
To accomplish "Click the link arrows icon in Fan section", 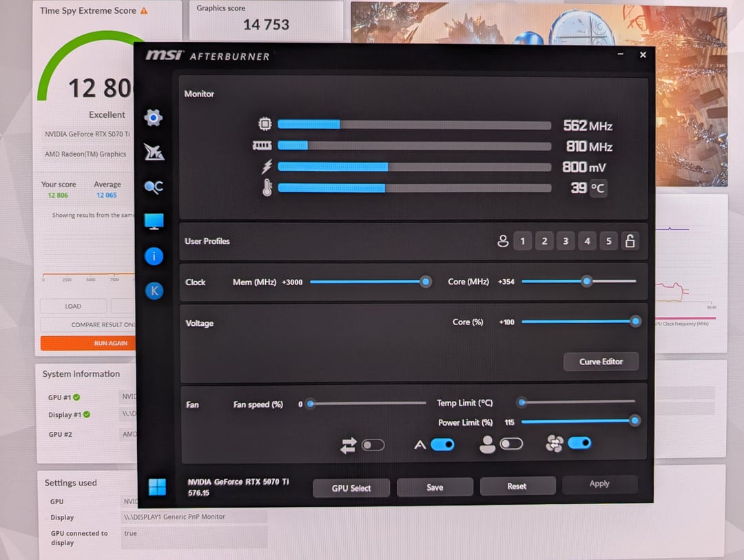I will coord(349,445).
